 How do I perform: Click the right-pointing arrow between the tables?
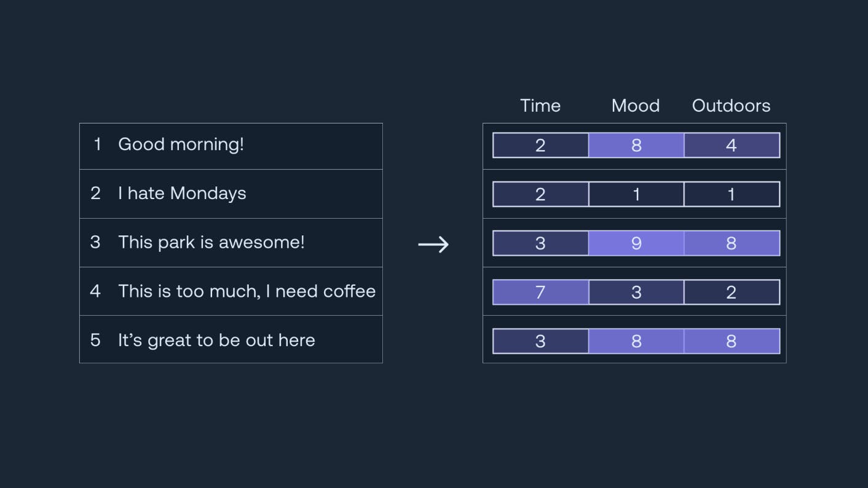pyautogui.click(x=433, y=244)
